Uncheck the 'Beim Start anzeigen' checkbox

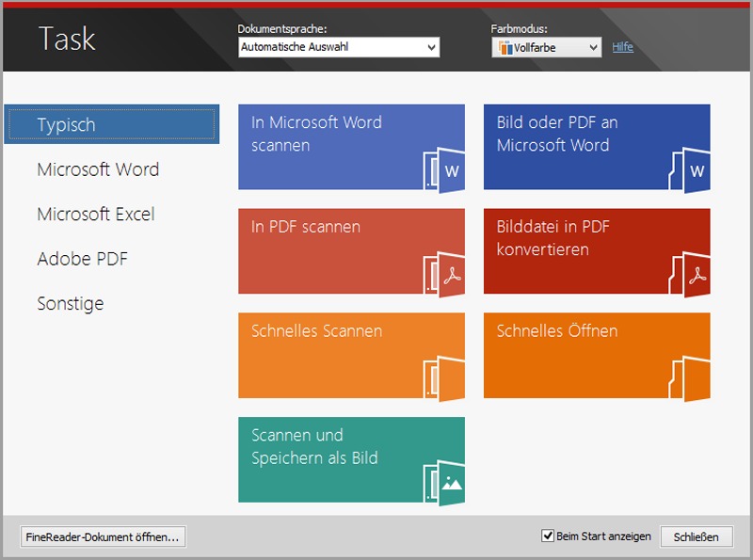[548, 536]
